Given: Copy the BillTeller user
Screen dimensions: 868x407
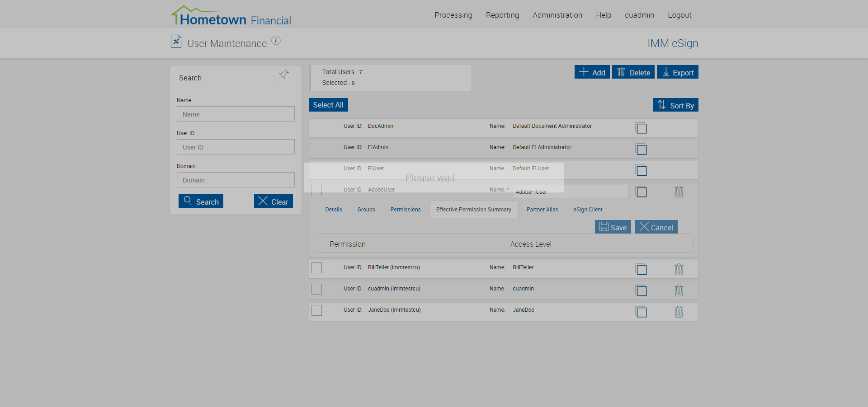Looking at the screenshot, I should click(641, 269).
